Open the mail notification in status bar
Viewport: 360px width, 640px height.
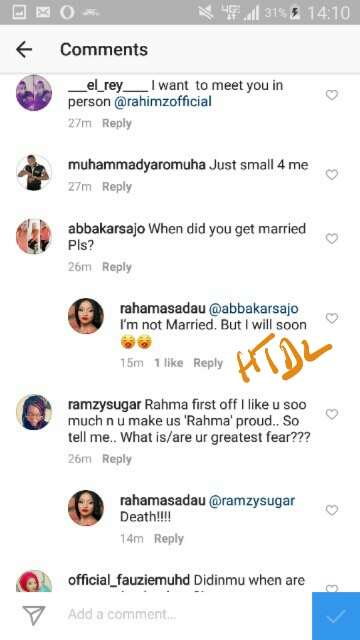43,13
